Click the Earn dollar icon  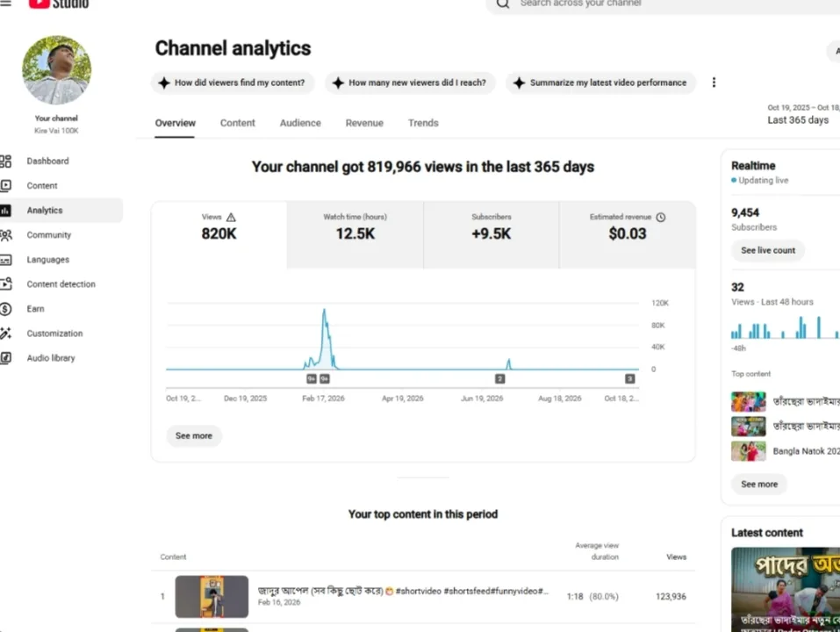point(6,309)
